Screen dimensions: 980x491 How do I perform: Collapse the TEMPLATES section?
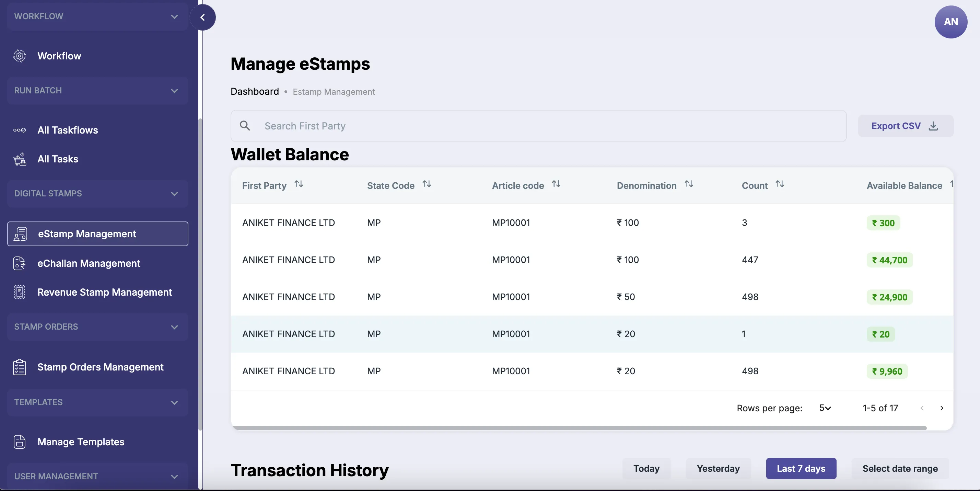(97, 402)
